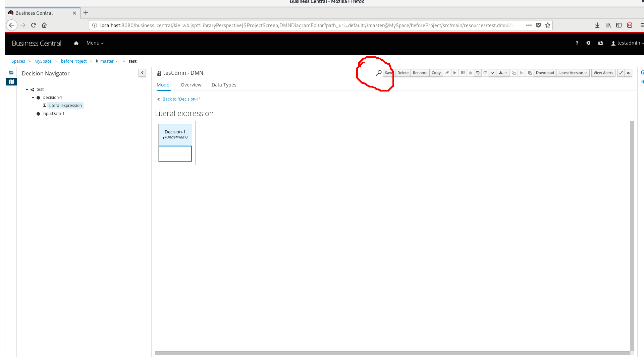
Task: Click the eraser clear icon in toolbar
Action: click(x=447, y=73)
